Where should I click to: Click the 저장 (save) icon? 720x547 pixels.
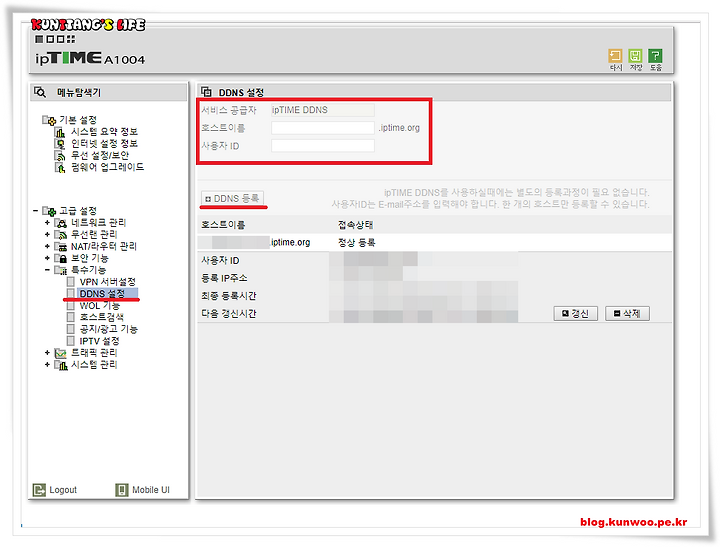[635, 56]
